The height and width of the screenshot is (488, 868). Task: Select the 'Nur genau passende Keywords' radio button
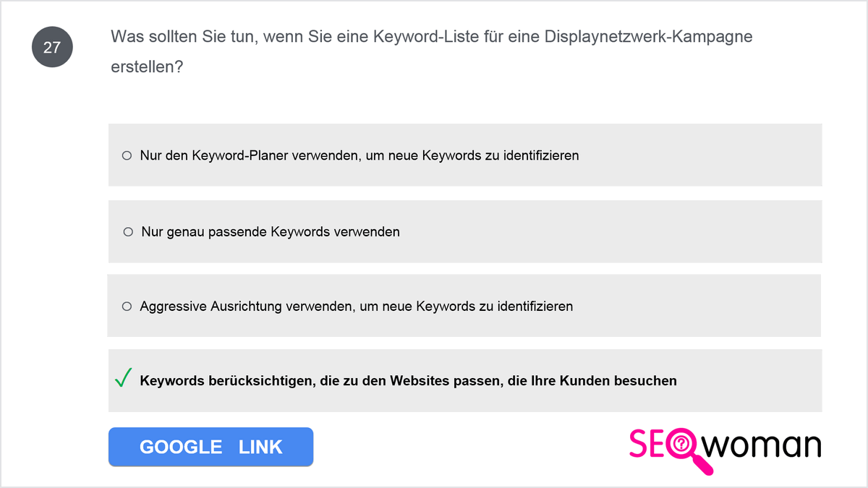point(128,232)
